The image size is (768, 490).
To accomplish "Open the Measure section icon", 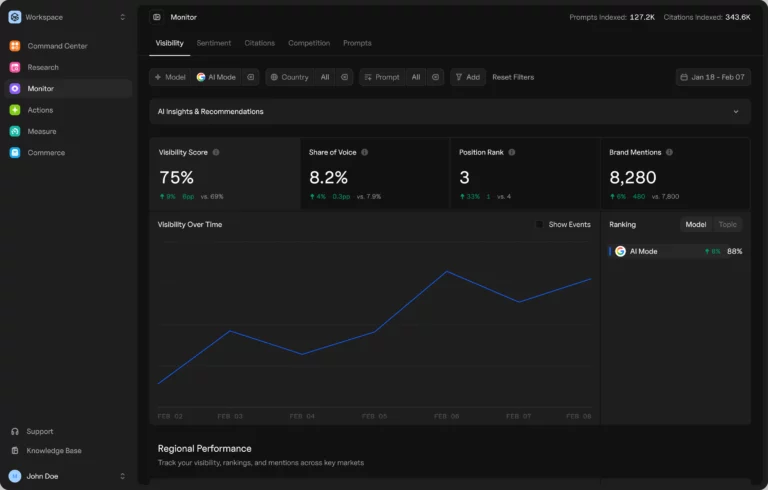I will tap(15, 131).
